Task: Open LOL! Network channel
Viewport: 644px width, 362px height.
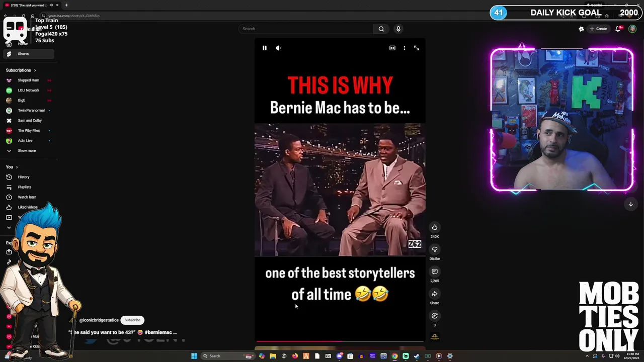Action: tap(28, 90)
